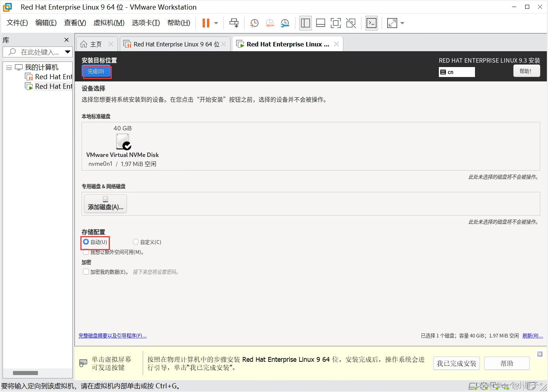Viewport: 548px width, 392px height.
Task: Enable the 加密我的数据(E) checkbox
Action: click(86, 272)
